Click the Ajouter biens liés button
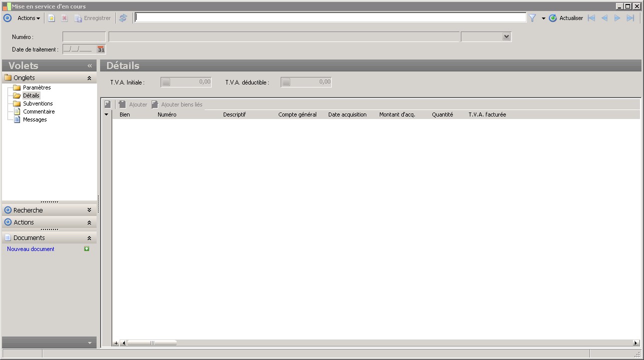 coord(177,104)
